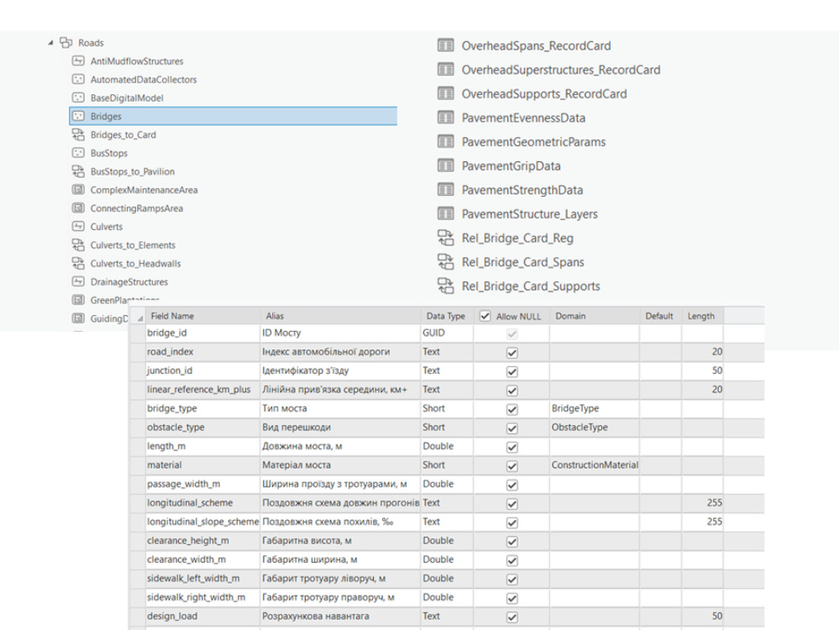The height and width of the screenshot is (630, 840).
Task: Click the ComplexMaintenanceArea polygon feature icon
Action: 78,190
